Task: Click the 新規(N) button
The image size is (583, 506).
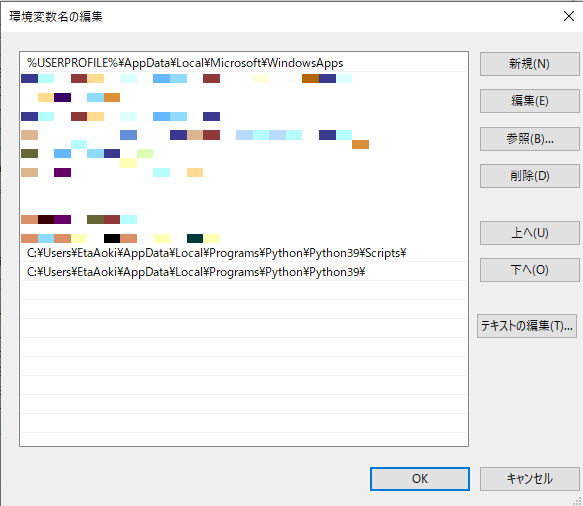Action: click(x=529, y=64)
